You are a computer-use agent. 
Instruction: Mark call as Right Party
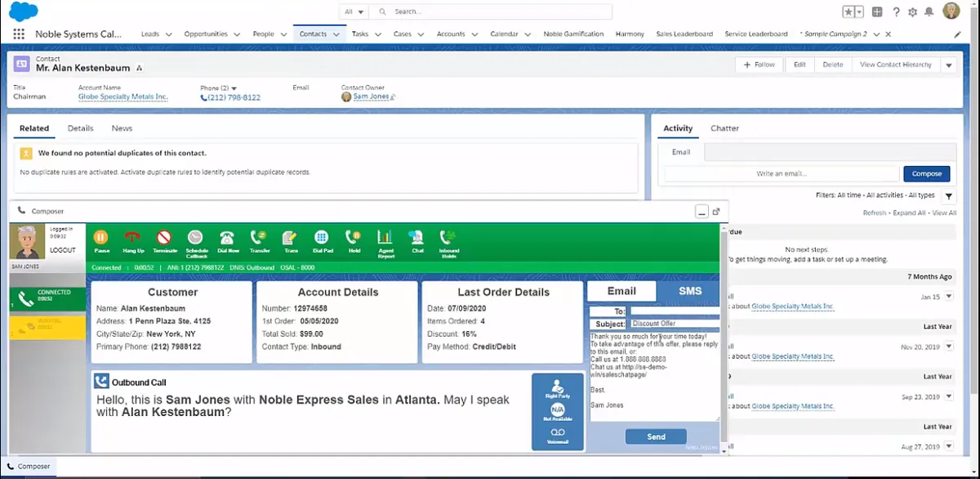[x=558, y=386]
